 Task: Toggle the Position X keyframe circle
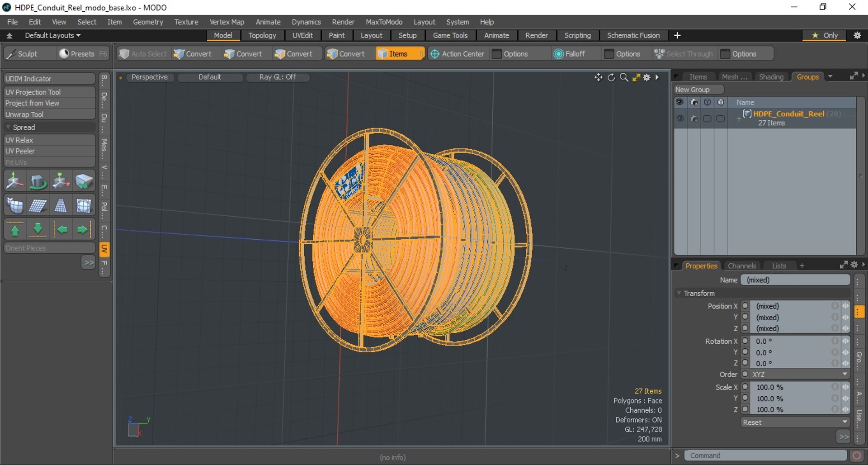point(745,306)
